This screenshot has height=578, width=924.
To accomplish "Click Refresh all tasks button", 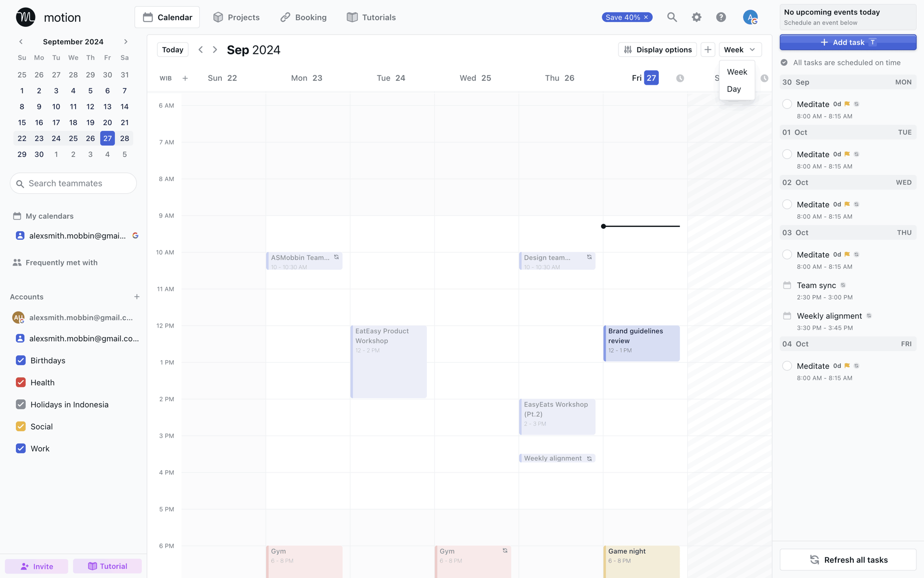I will pyautogui.click(x=848, y=560).
